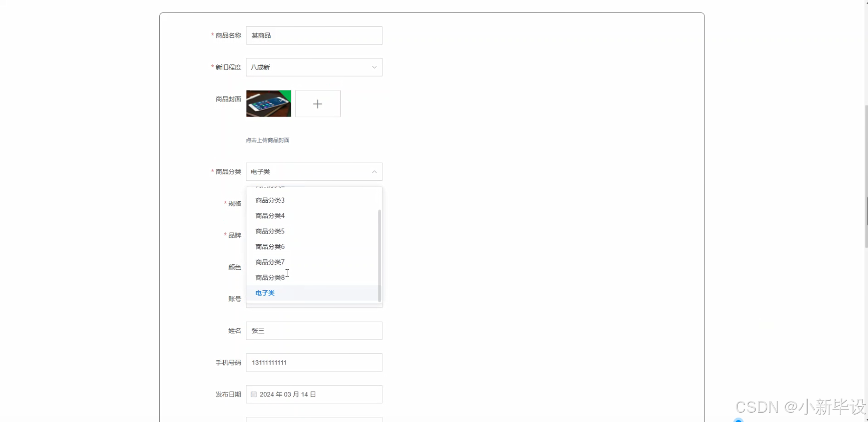Collapse the 商品分类 dropdown showing 电子类
The image size is (868, 422).
(x=314, y=172)
